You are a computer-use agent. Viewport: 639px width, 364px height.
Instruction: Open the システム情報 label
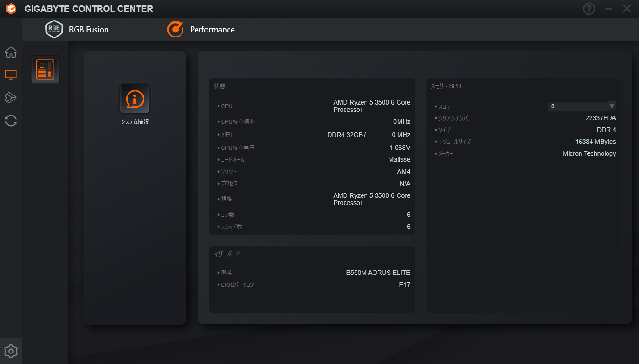point(135,122)
